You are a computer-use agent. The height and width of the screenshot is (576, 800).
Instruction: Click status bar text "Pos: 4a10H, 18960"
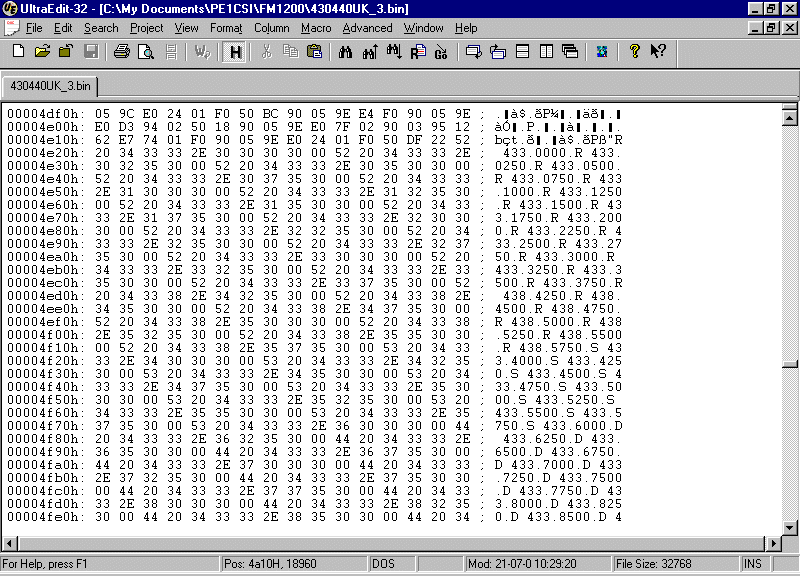click(270, 564)
